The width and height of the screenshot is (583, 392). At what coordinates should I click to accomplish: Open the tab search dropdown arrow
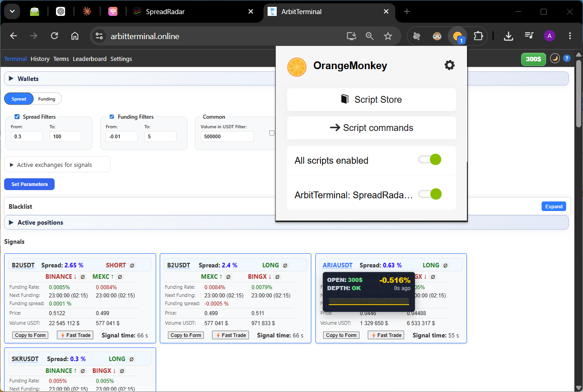(x=12, y=12)
